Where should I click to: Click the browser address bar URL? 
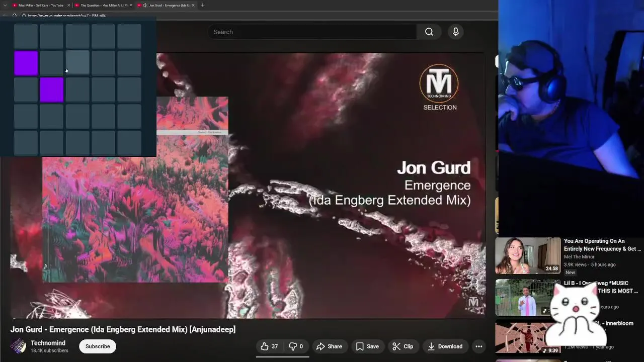point(66,16)
